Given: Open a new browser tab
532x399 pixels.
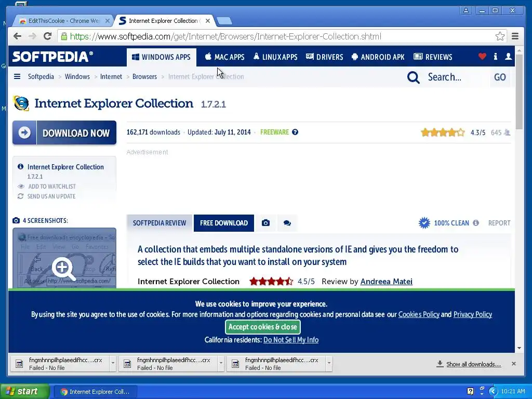Looking at the screenshot, I should (224, 21).
